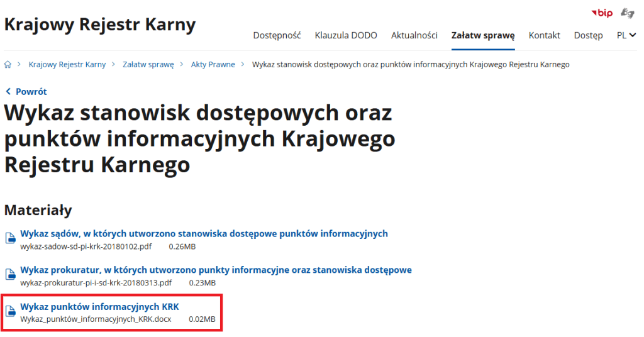Download Wykaz sądów stanowiska dostępowe PDF link
The width and height of the screenshot is (644, 337).
204,234
